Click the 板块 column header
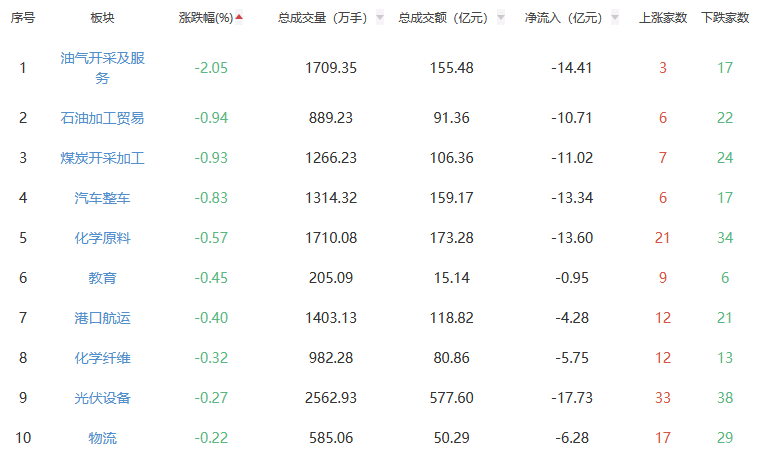Image resolution: width=761 pixels, height=452 pixels. point(102,18)
